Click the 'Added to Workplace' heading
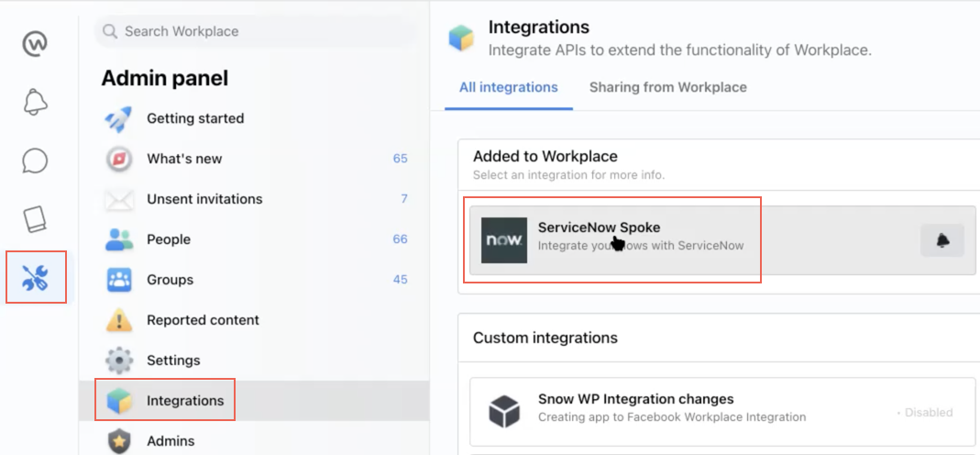This screenshot has height=455, width=980. pos(545,156)
